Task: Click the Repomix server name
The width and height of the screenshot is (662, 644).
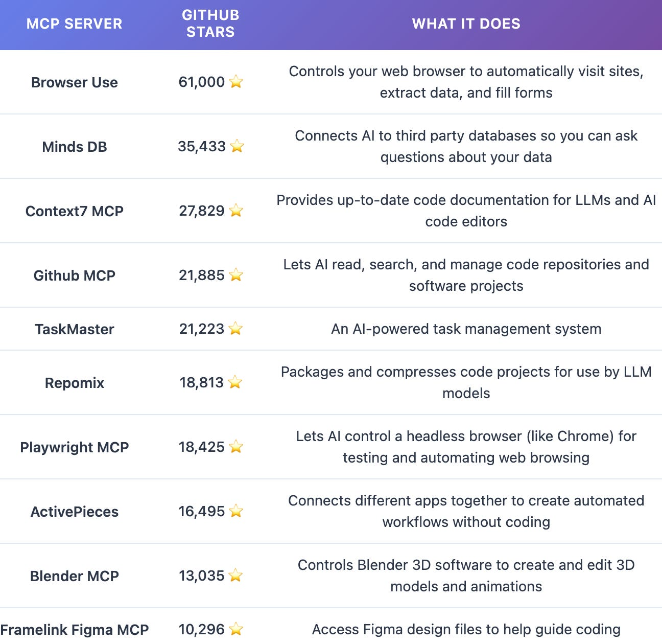Action: [x=75, y=383]
